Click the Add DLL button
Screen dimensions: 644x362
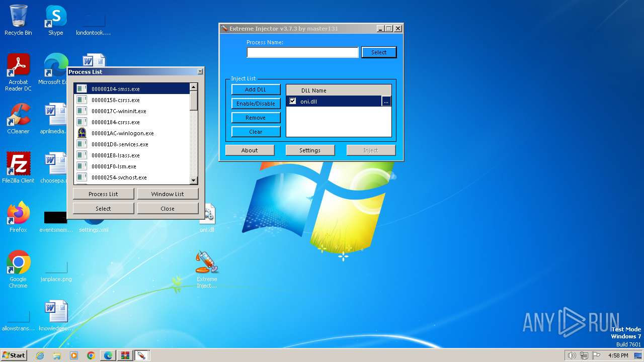(x=256, y=89)
